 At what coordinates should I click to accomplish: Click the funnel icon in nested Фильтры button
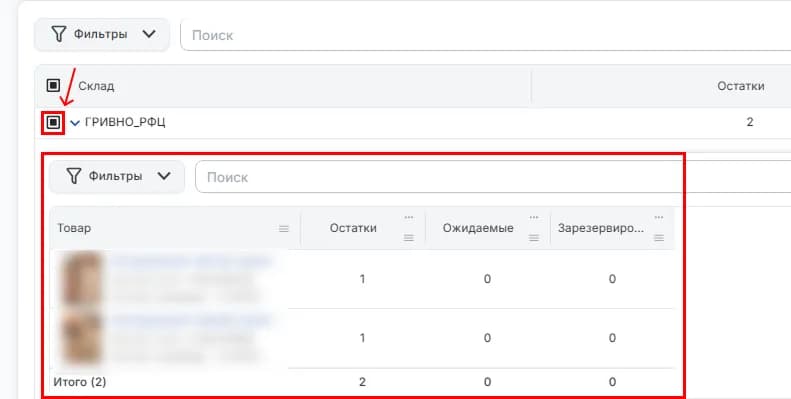[74, 176]
